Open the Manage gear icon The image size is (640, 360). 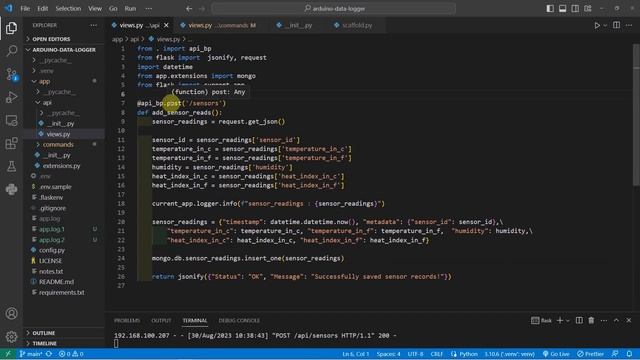click(11, 336)
